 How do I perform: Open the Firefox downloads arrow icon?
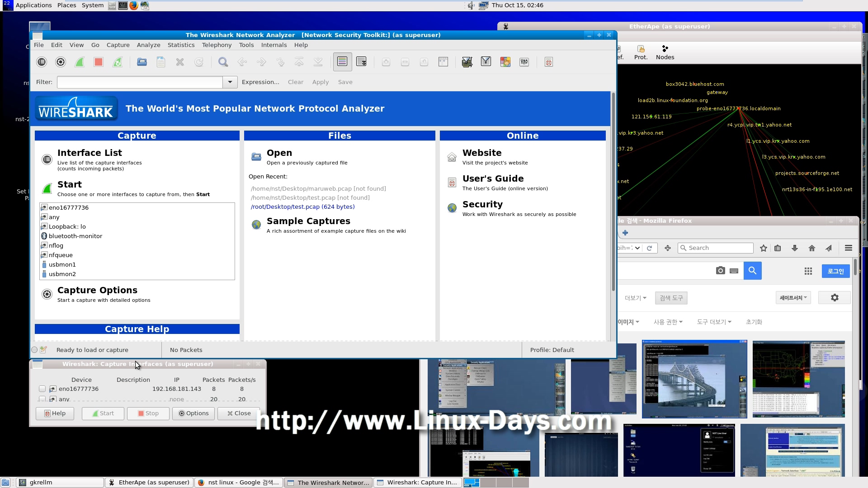click(795, 248)
